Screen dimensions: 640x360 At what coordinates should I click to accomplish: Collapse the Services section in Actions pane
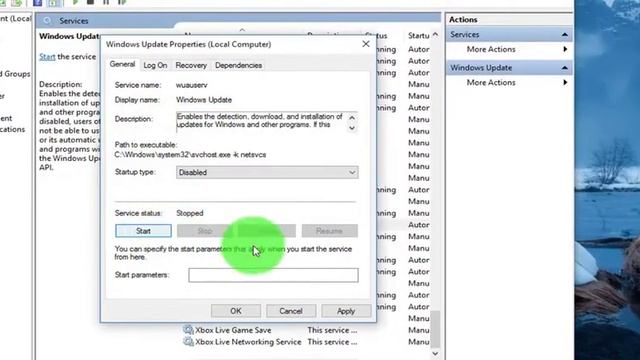click(x=565, y=35)
